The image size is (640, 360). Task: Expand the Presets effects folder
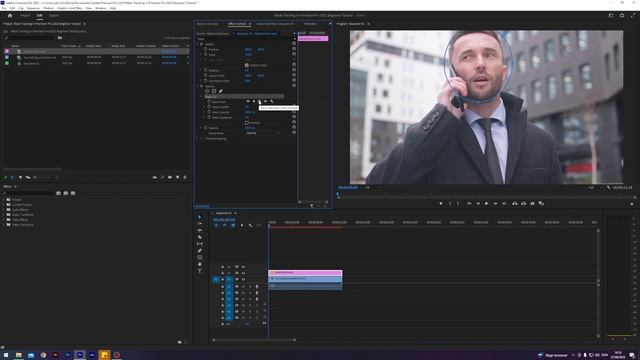pyautogui.click(x=4, y=200)
